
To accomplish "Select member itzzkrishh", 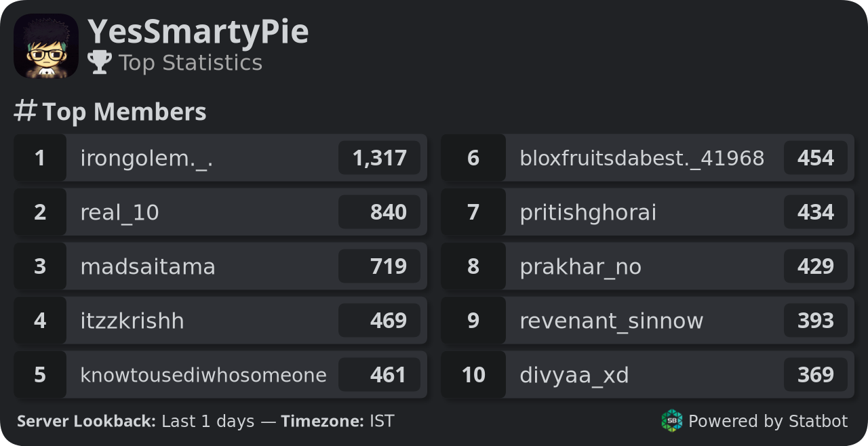I will click(132, 321).
